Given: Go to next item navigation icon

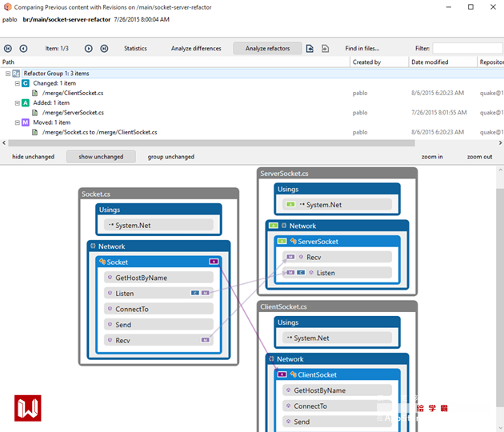Looking at the screenshot, I should click(x=88, y=49).
